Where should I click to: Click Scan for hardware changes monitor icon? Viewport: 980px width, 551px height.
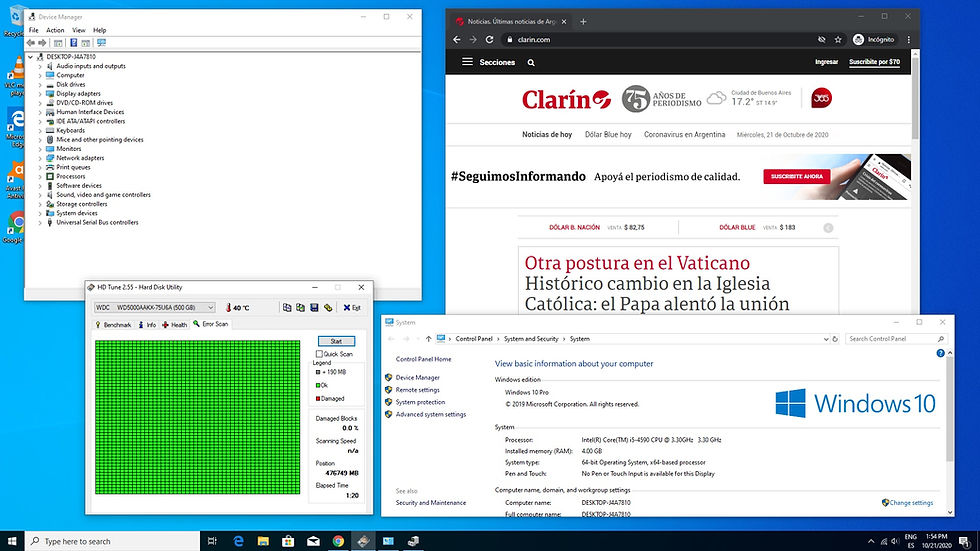click(x=101, y=42)
